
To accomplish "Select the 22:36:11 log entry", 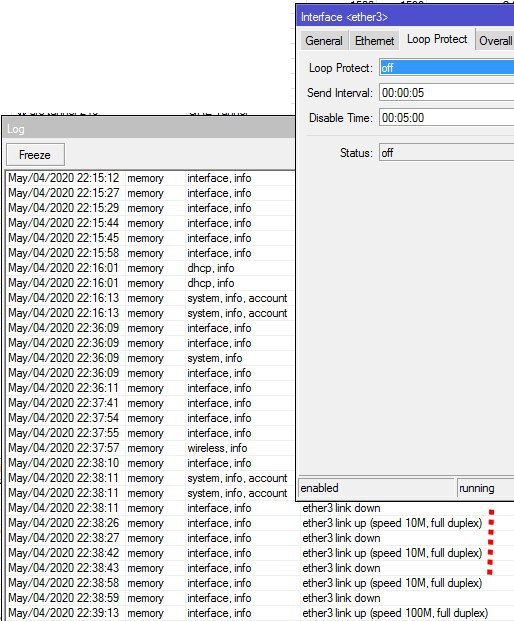I will pyautogui.click(x=150, y=388).
